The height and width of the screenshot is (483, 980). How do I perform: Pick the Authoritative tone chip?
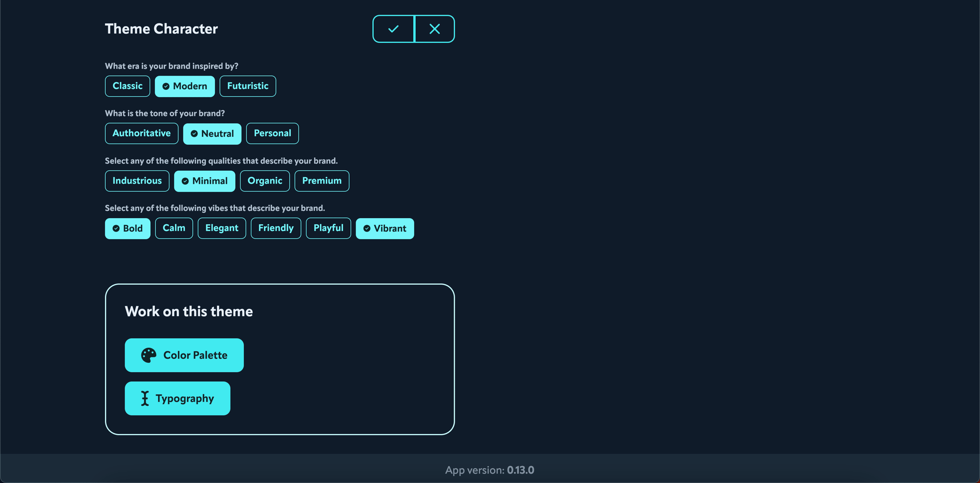(142, 134)
